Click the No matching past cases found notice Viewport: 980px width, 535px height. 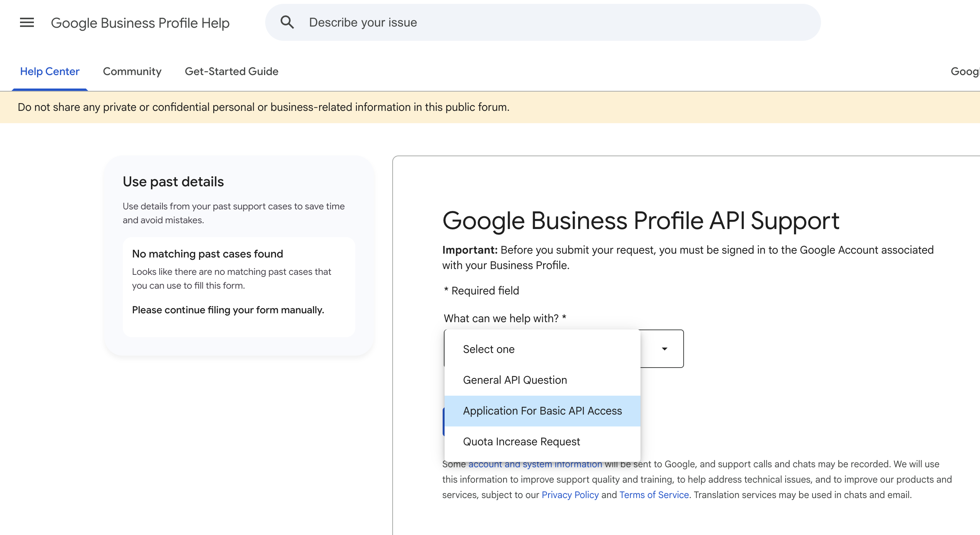coord(207,254)
